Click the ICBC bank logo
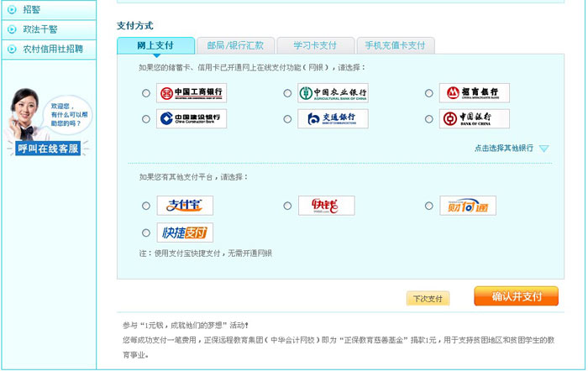588x371 pixels. point(192,93)
